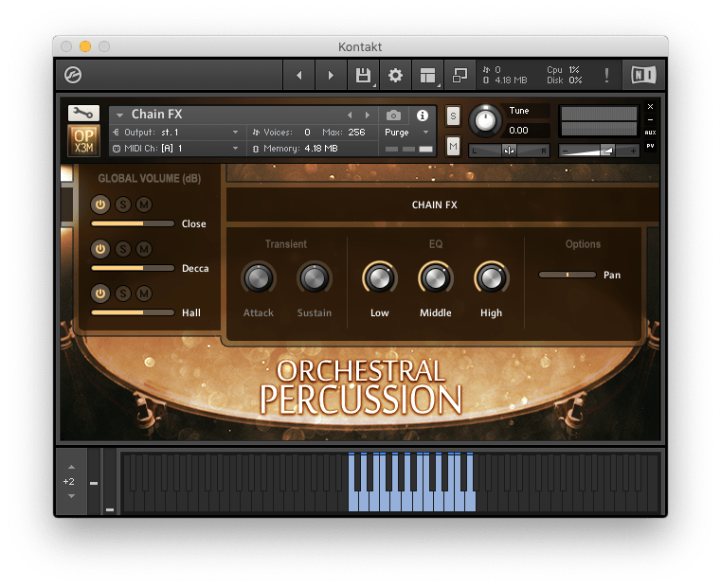This screenshot has width=721, height=588.
Task: Click the NI logo button
Action: click(x=643, y=75)
